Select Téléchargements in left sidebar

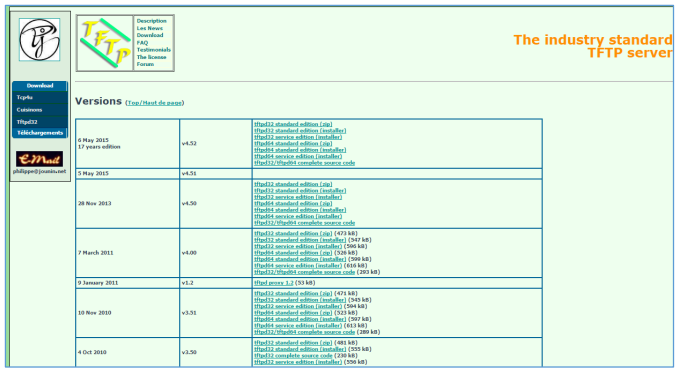tap(40, 133)
